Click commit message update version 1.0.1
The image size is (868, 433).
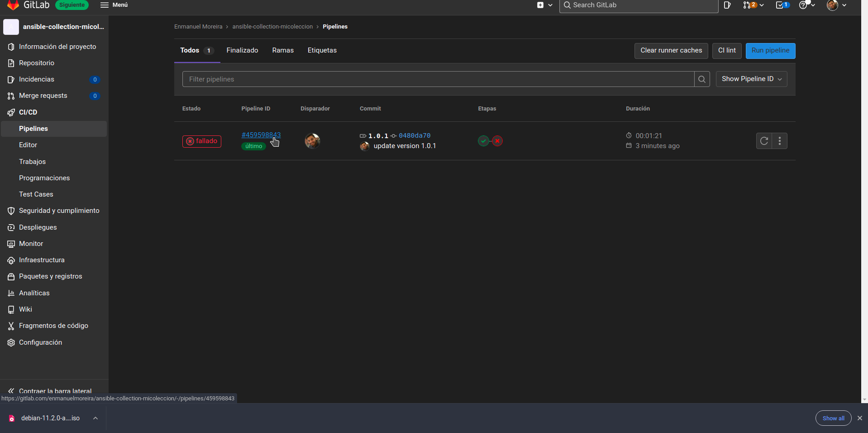click(x=405, y=146)
